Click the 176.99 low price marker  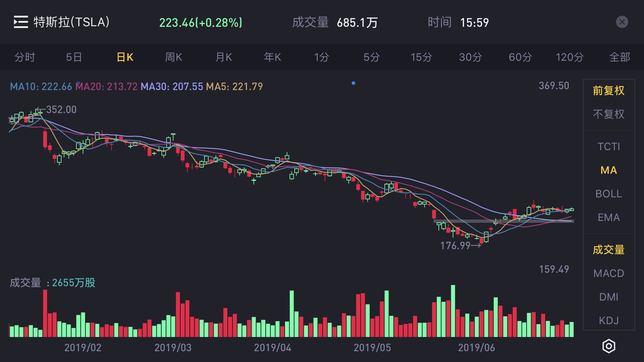459,246
